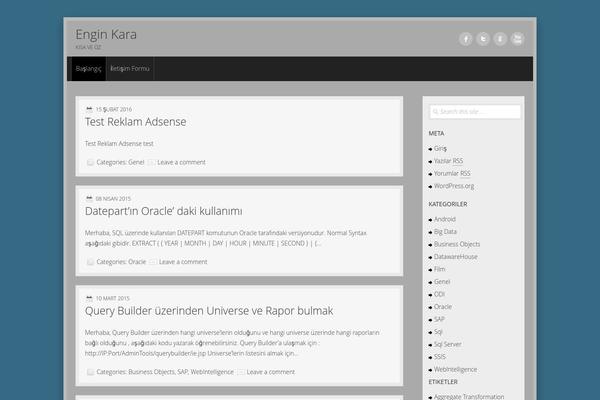Select the Genel sidebar category
The width and height of the screenshot is (600, 400).
(x=442, y=282)
